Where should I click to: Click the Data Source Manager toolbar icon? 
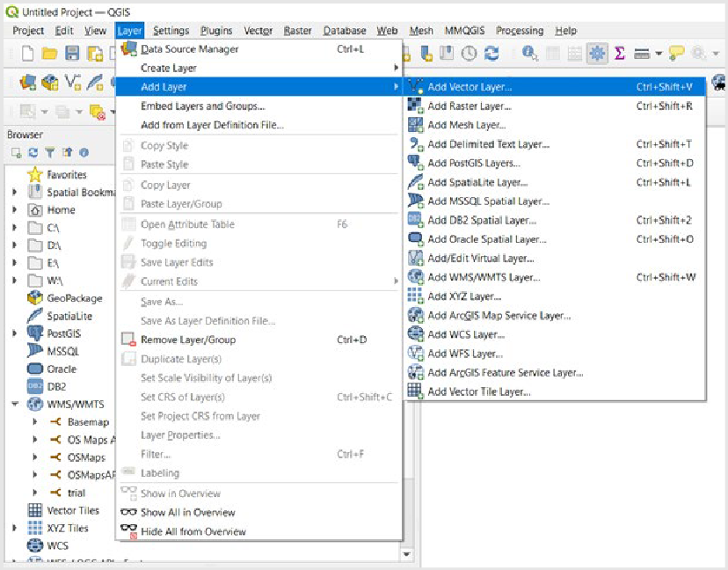point(28,83)
